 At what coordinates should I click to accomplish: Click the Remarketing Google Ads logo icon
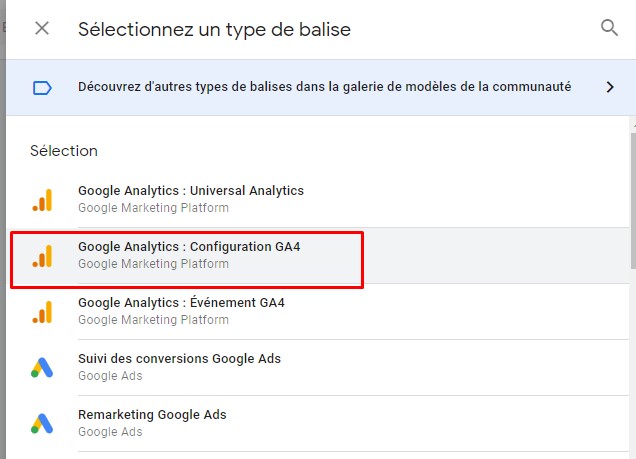pos(42,423)
